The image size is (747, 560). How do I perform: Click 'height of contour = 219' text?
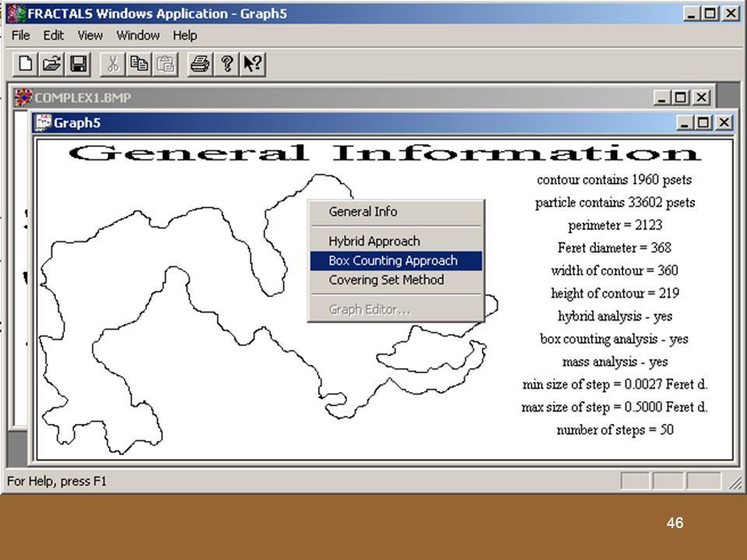pyautogui.click(x=615, y=293)
